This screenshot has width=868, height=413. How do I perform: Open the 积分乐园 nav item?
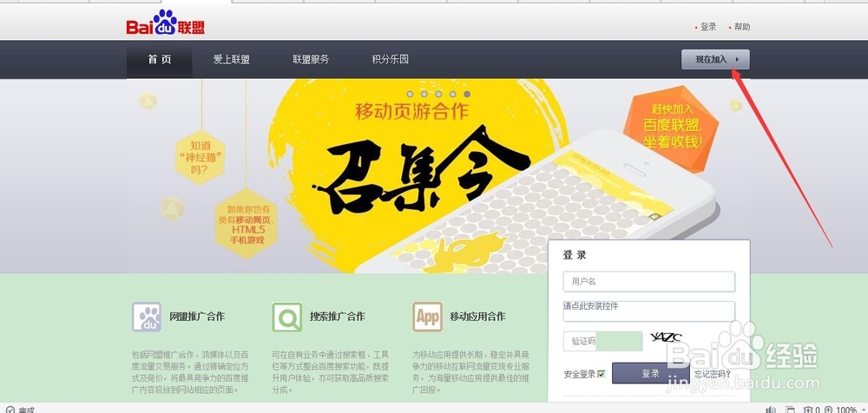391,59
